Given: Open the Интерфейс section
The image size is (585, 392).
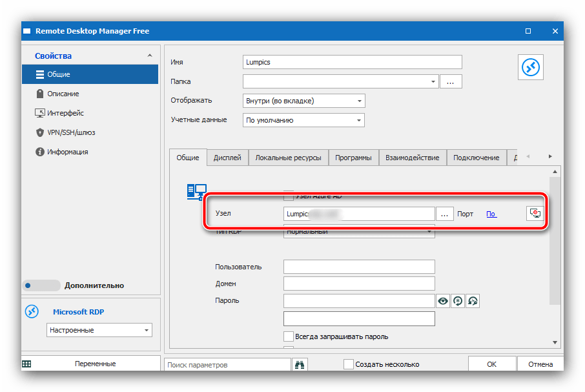Looking at the screenshot, I should 65,113.
